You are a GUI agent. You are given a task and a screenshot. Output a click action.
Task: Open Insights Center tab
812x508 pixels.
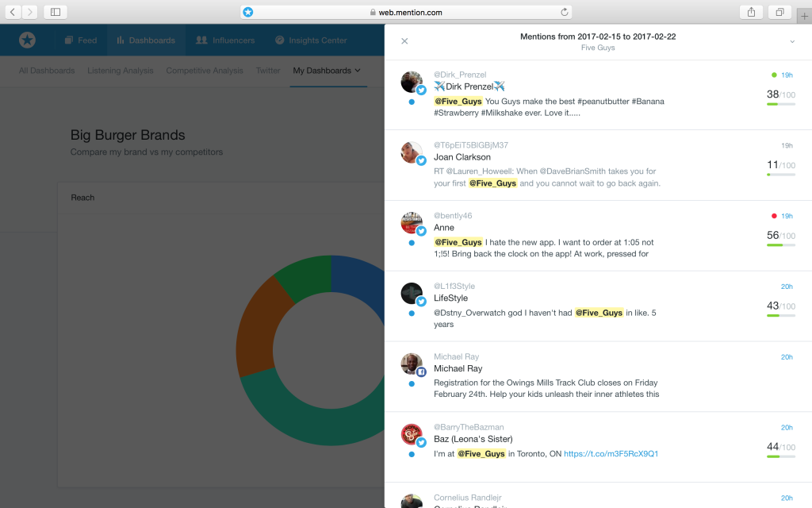(311, 40)
